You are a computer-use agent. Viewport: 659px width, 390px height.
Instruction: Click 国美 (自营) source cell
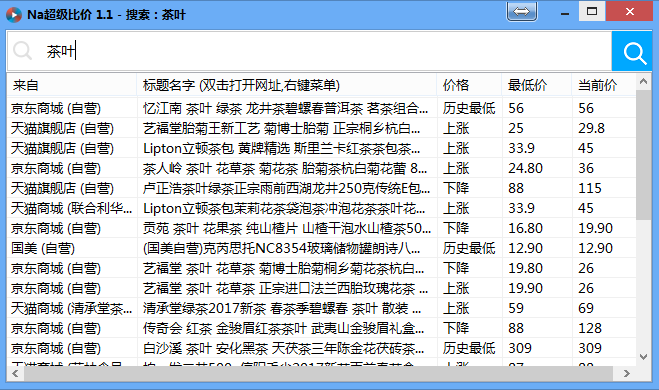[x=43, y=248]
